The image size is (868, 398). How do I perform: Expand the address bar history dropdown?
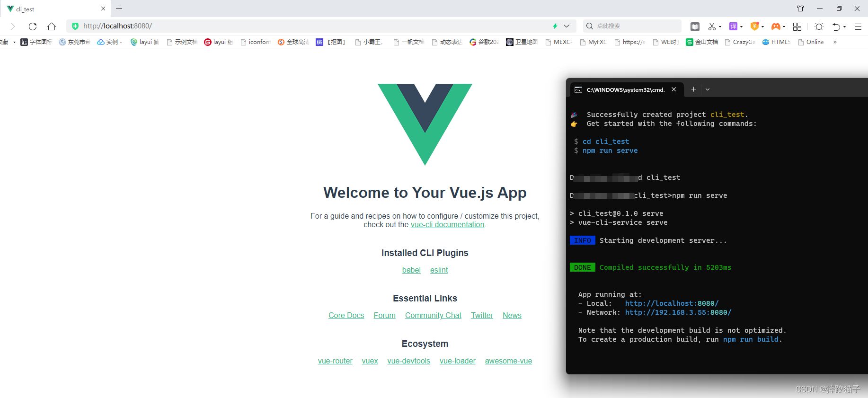point(567,26)
